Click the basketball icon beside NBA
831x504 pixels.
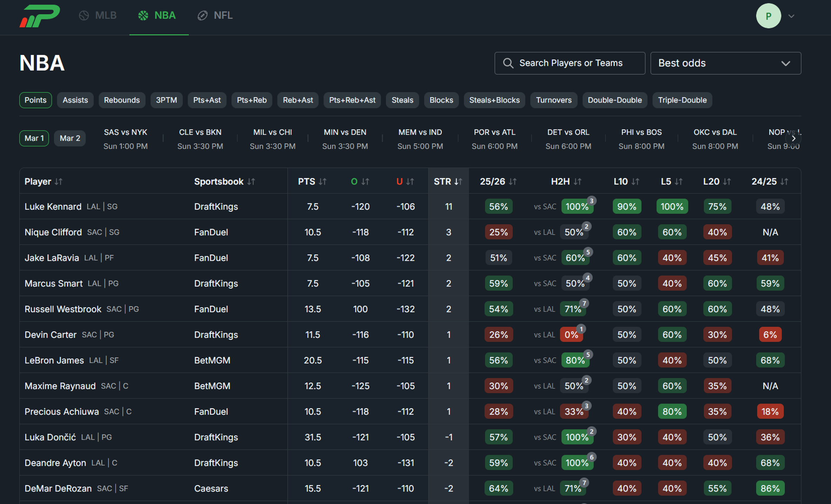tap(143, 15)
